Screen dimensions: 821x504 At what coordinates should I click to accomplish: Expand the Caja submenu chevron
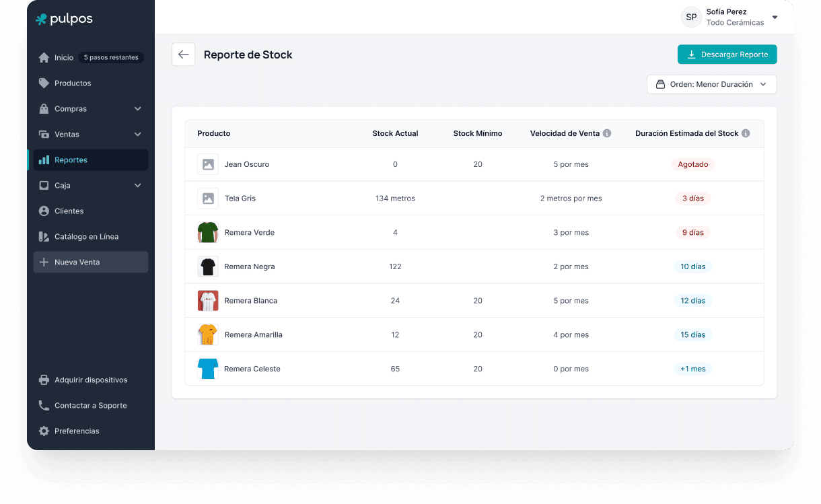138,186
